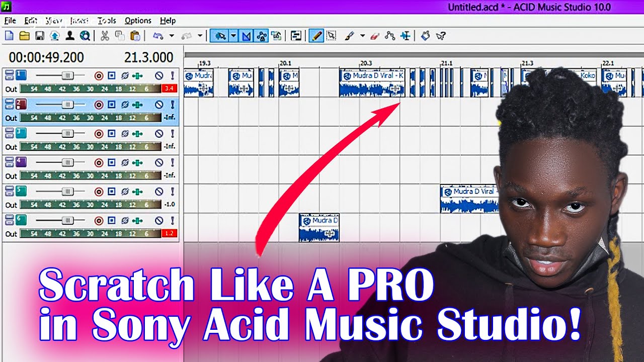The width and height of the screenshot is (644, 362).
Task: Click the volume slider on track 4
Action: pos(67,162)
